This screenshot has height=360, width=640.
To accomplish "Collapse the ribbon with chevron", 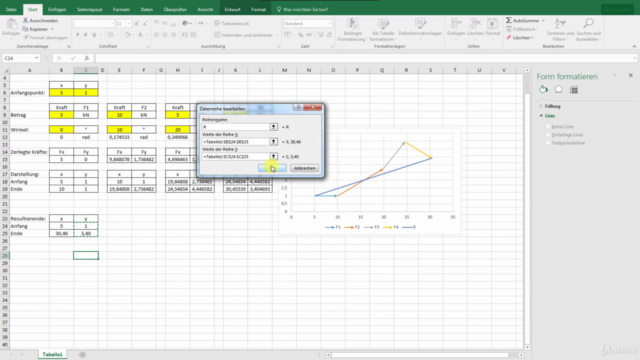I will tap(634, 47).
